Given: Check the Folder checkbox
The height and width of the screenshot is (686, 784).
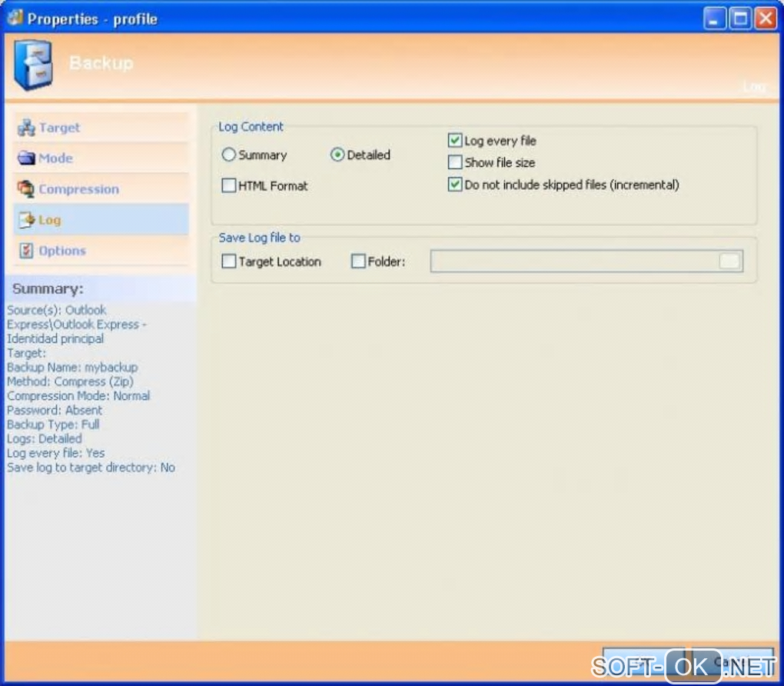Looking at the screenshot, I should pyautogui.click(x=358, y=261).
